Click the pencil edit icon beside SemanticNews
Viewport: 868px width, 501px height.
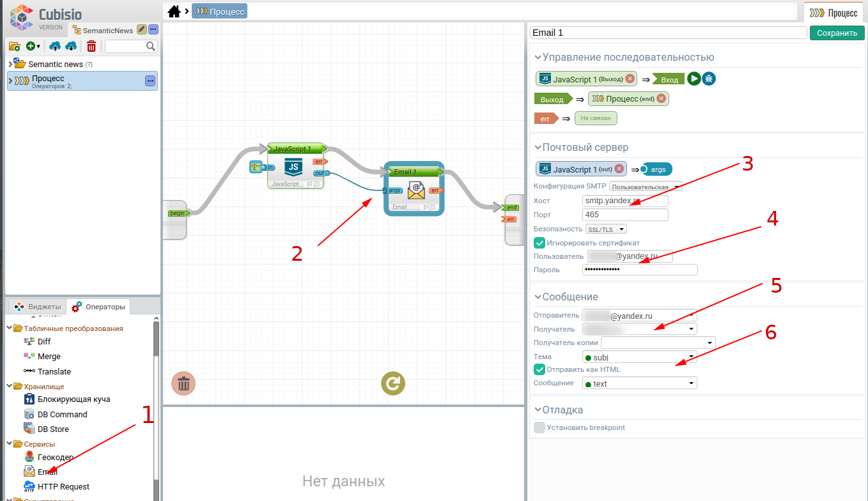pos(142,29)
